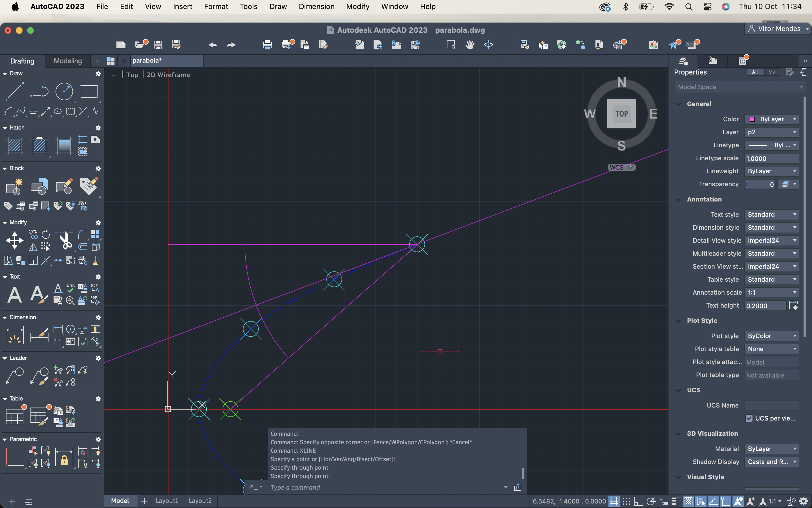
Task: Click the TOP face of ViewCube
Action: (621, 113)
